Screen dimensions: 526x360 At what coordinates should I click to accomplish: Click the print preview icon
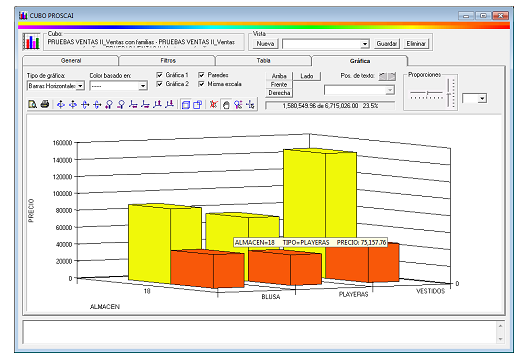[33, 104]
